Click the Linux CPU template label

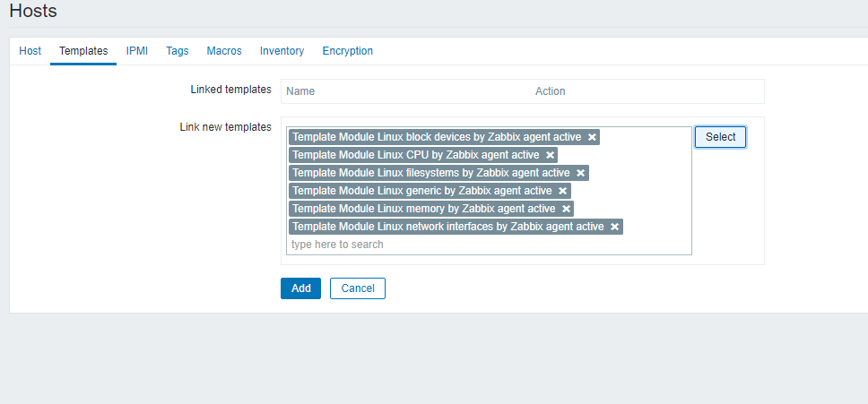[x=415, y=155]
